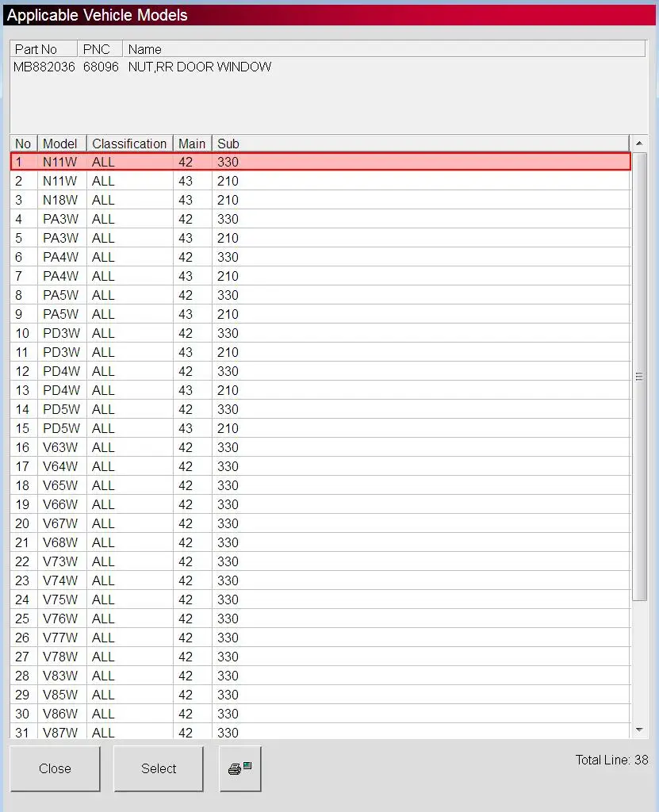659x812 pixels.
Task: Sort by the Model column header
Action: click(x=62, y=144)
